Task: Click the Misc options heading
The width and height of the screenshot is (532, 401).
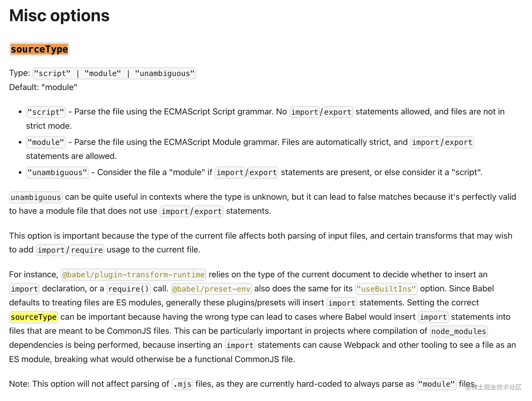Action: (x=59, y=16)
